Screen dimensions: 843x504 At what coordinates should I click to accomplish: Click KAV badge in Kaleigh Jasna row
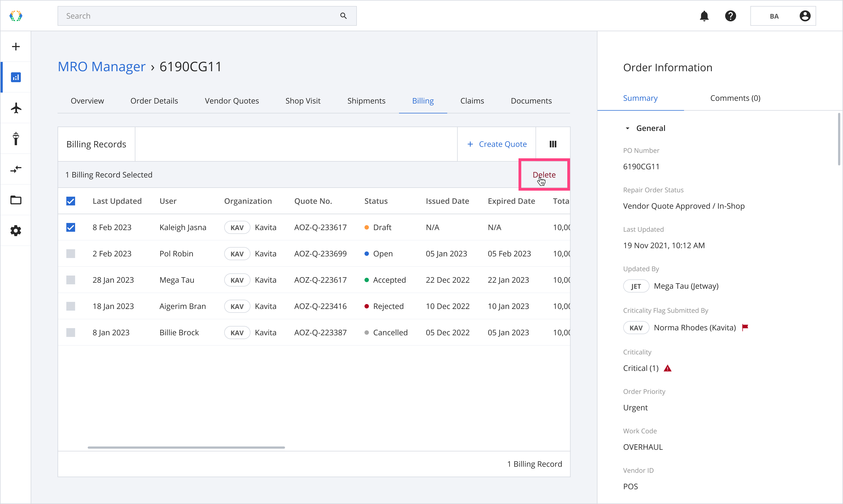coord(237,228)
